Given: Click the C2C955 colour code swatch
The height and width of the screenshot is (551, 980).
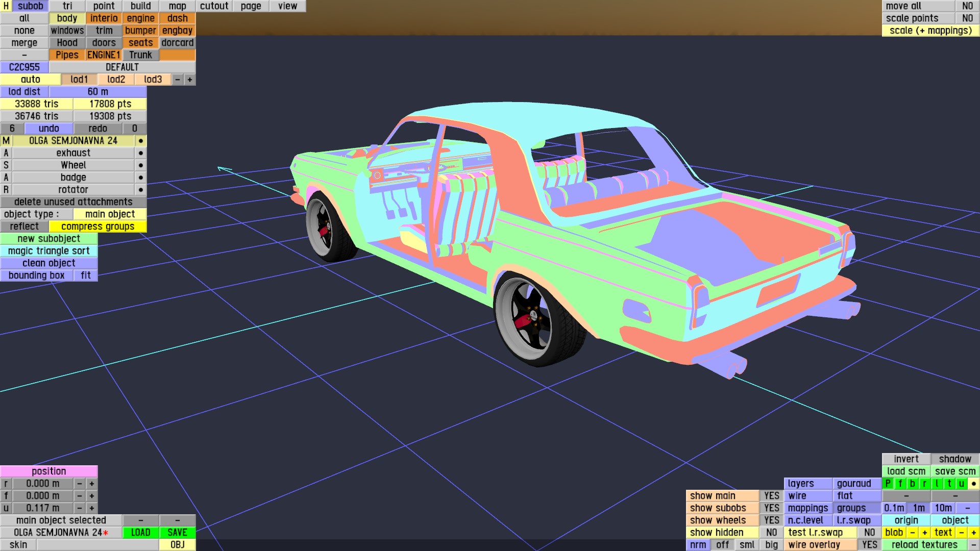Looking at the screenshot, I should (x=24, y=67).
